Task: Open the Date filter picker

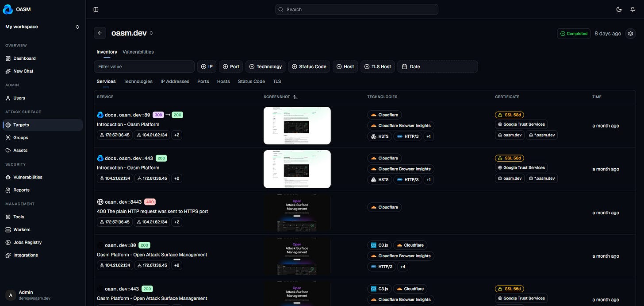Action: click(437, 66)
